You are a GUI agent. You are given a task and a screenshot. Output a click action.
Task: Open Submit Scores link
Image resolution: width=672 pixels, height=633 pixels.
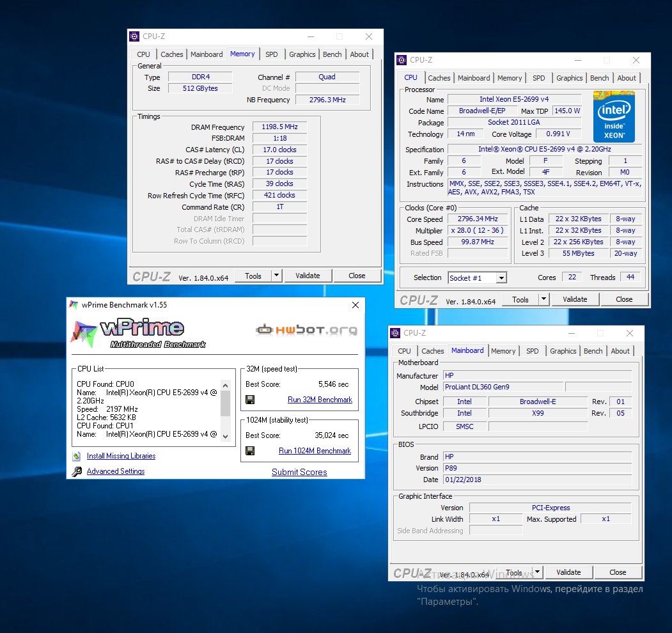(299, 472)
